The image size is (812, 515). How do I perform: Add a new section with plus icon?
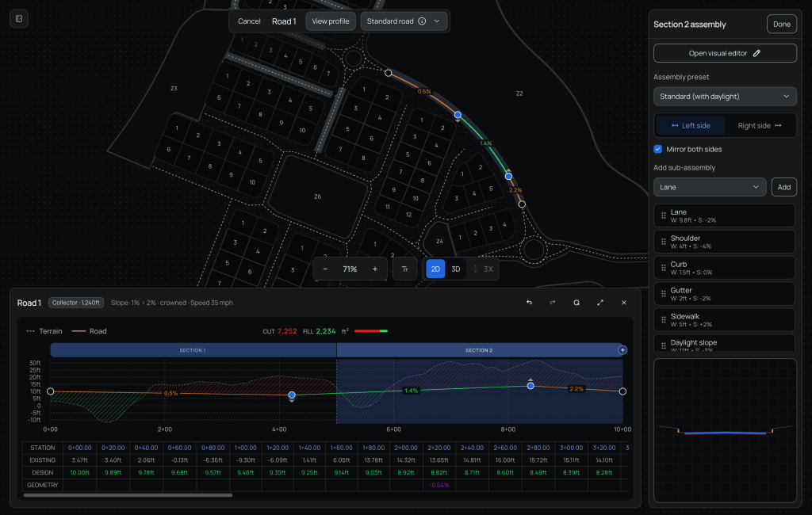coord(622,350)
